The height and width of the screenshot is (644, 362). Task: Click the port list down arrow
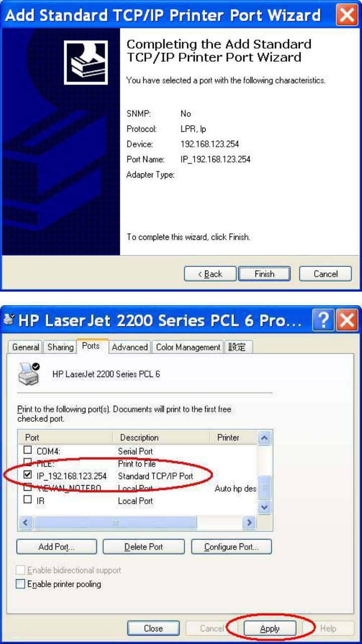tap(265, 507)
